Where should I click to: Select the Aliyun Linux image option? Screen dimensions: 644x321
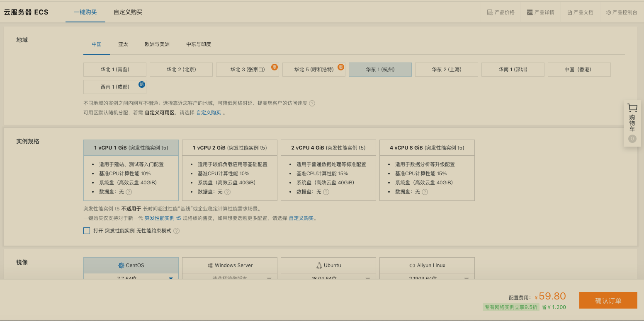coord(427,265)
